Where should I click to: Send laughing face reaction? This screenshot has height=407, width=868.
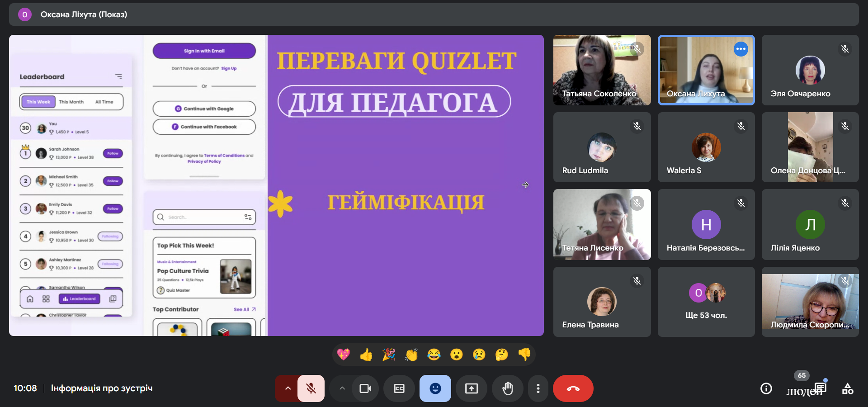[434, 355]
